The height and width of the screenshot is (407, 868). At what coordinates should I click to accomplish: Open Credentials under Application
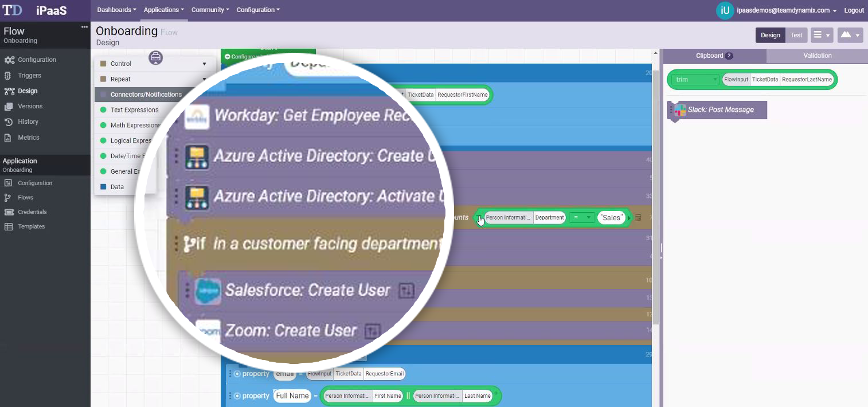click(32, 212)
